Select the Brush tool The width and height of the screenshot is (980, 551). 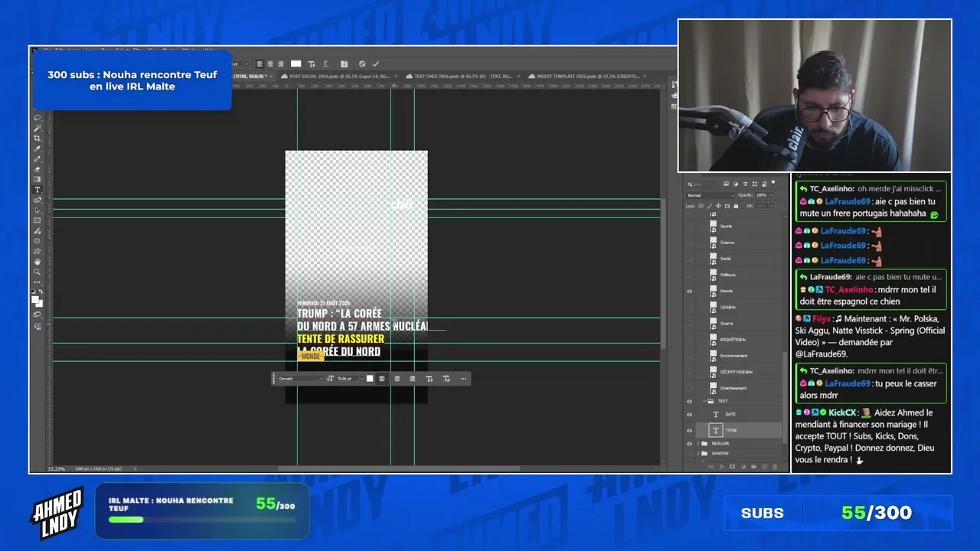(x=37, y=159)
